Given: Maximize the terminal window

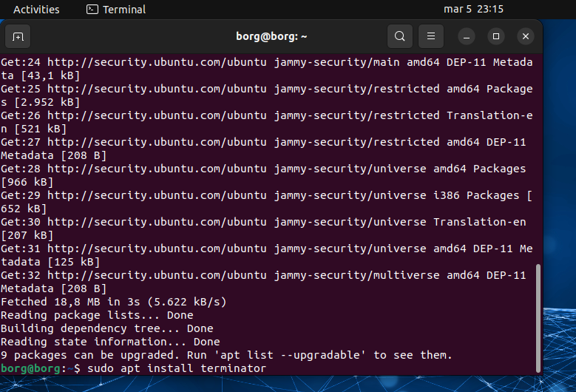Looking at the screenshot, I should (496, 36).
